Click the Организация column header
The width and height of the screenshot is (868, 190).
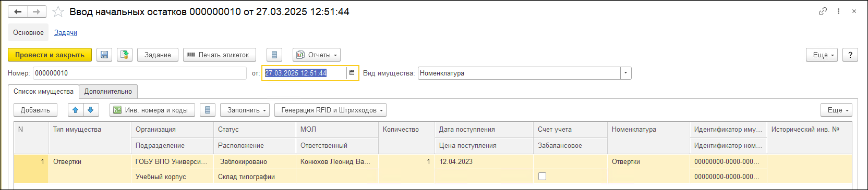click(x=172, y=129)
